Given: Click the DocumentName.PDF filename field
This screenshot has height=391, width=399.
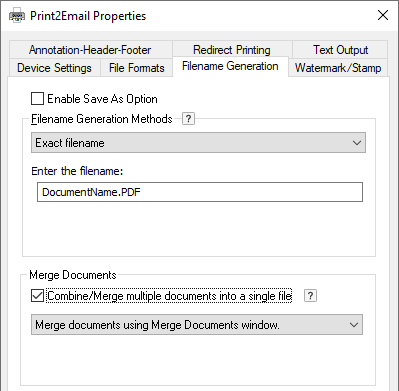Looking at the screenshot, I should 200,192.
